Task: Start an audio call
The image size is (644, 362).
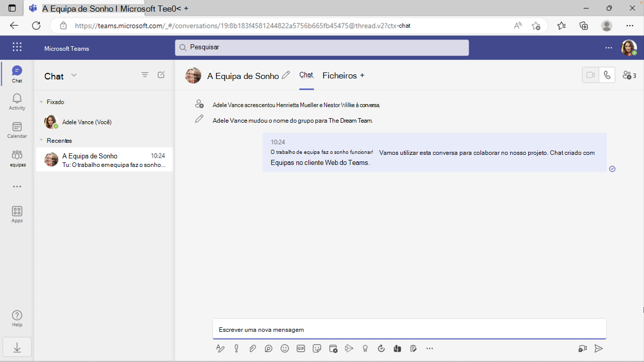Action: [x=607, y=75]
